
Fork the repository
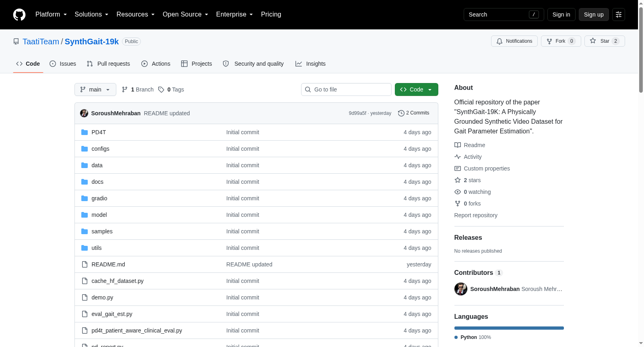coord(561,41)
